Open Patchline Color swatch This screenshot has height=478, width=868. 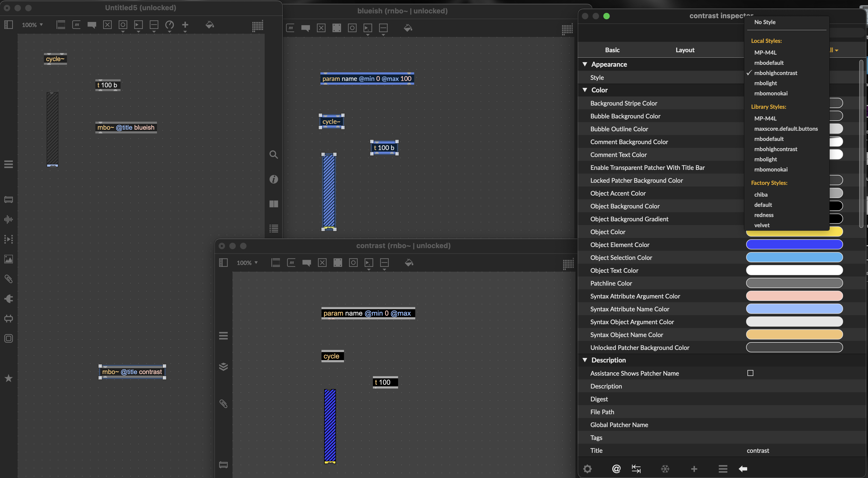[794, 283]
